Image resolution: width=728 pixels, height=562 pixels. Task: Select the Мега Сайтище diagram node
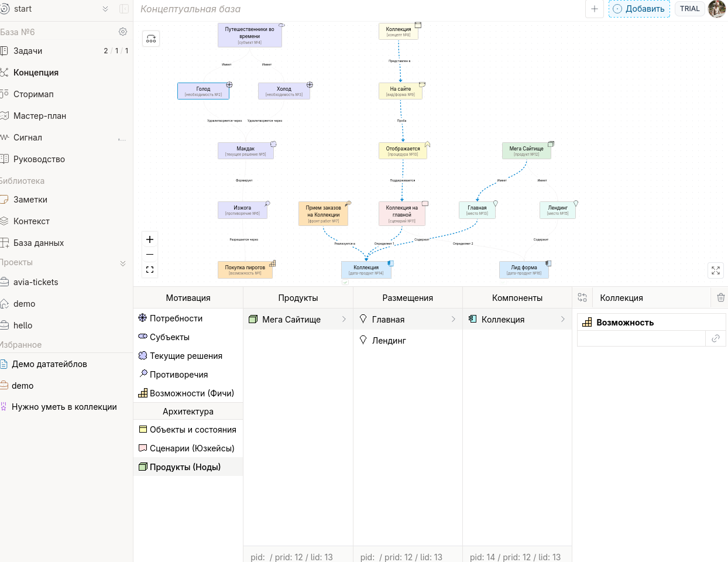click(526, 150)
